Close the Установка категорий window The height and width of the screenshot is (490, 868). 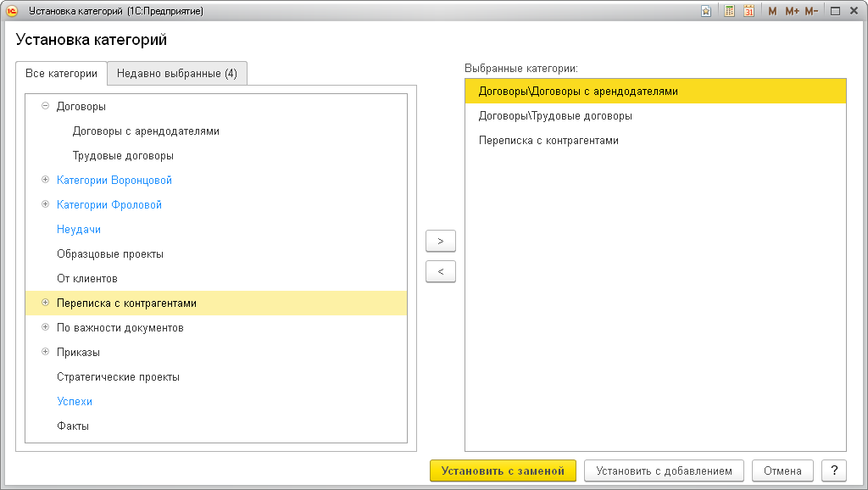tap(854, 10)
